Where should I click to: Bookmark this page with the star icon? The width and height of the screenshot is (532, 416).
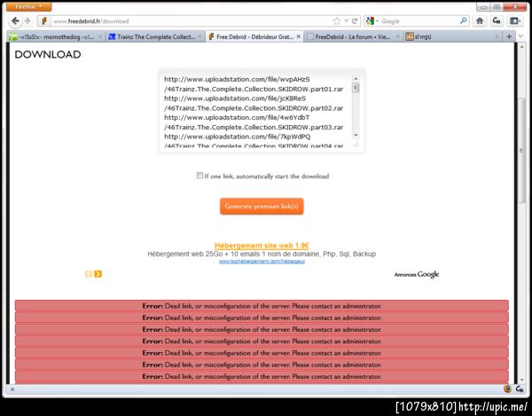click(337, 21)
